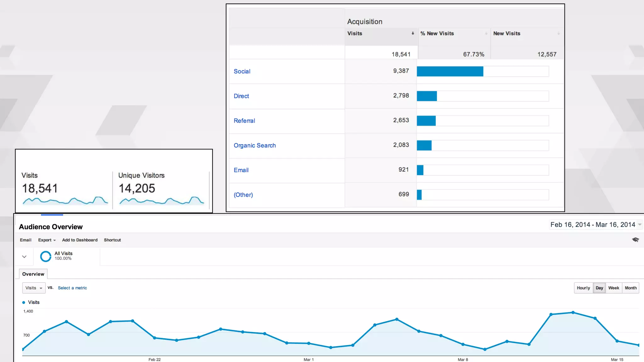This screenshot has width=644, height=362.
Task: Open the Export menu
Action: tap(47, 240)
